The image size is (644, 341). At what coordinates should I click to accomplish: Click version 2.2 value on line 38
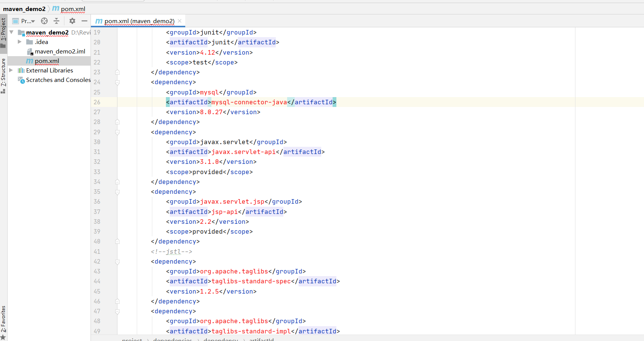pyautogui.click(x=206, y=222)
